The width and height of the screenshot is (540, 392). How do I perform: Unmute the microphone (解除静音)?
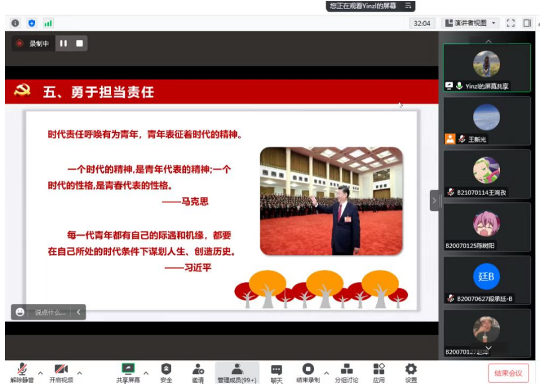pos(22,372)
